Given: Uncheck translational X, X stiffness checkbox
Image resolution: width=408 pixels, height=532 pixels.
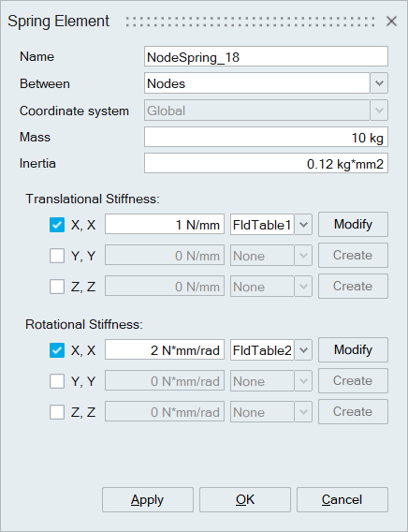Looking at the screenshot, I should pos(57,225).
